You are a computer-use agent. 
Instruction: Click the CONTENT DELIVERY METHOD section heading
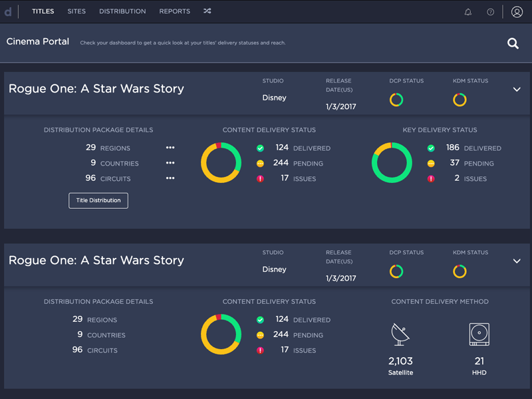click(440, 302)
